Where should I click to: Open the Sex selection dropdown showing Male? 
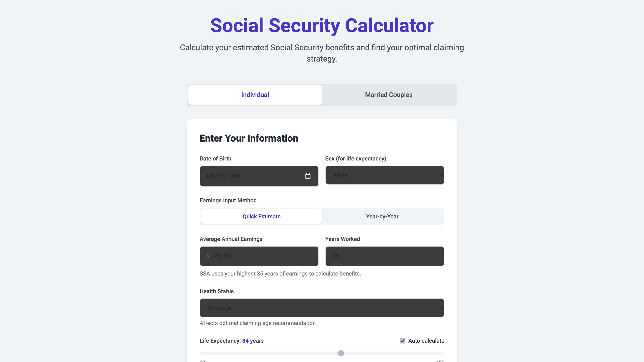click(x=385, y=175)
